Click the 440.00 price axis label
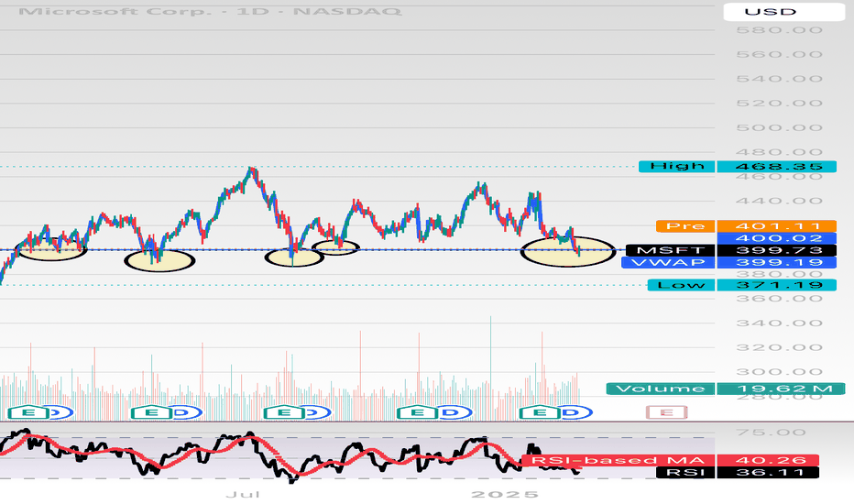 780,201
